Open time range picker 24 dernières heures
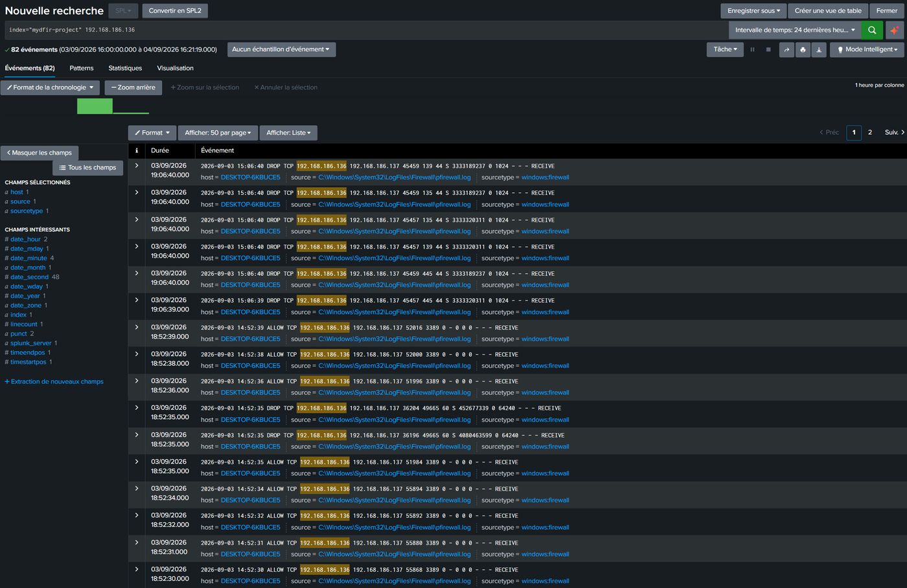 (x=795, y=30)
